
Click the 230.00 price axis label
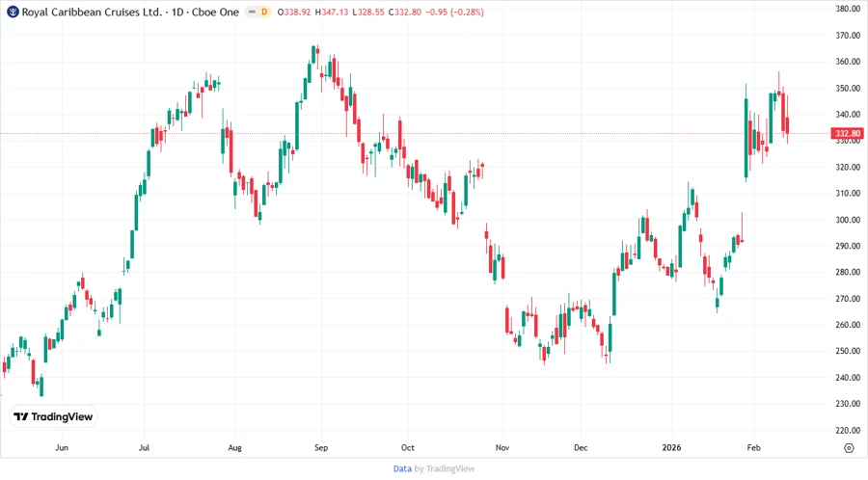click(848, 404)
